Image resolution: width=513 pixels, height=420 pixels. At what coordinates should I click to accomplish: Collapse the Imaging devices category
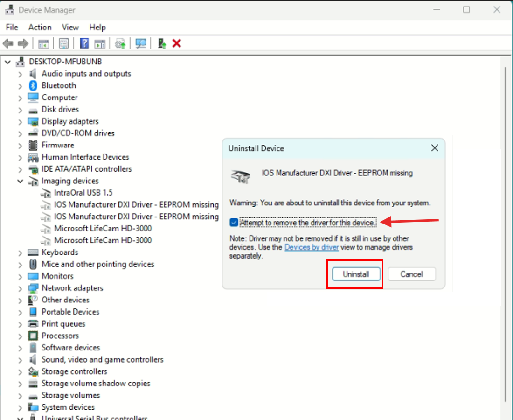(20, 181)
